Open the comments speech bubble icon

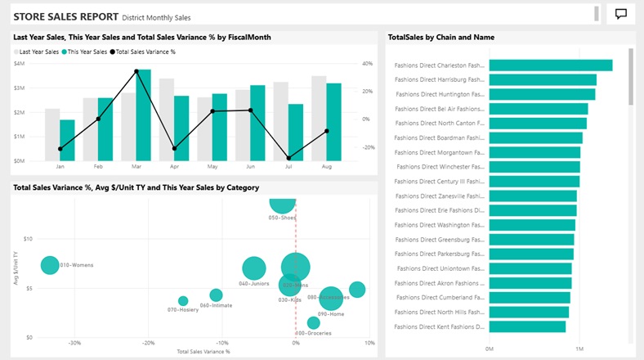tap(620, 14)
